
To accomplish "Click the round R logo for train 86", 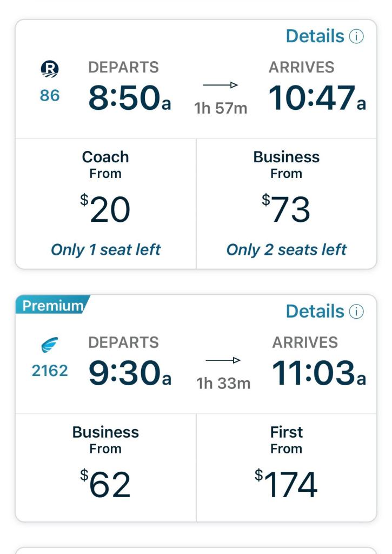I will (50, 70).
